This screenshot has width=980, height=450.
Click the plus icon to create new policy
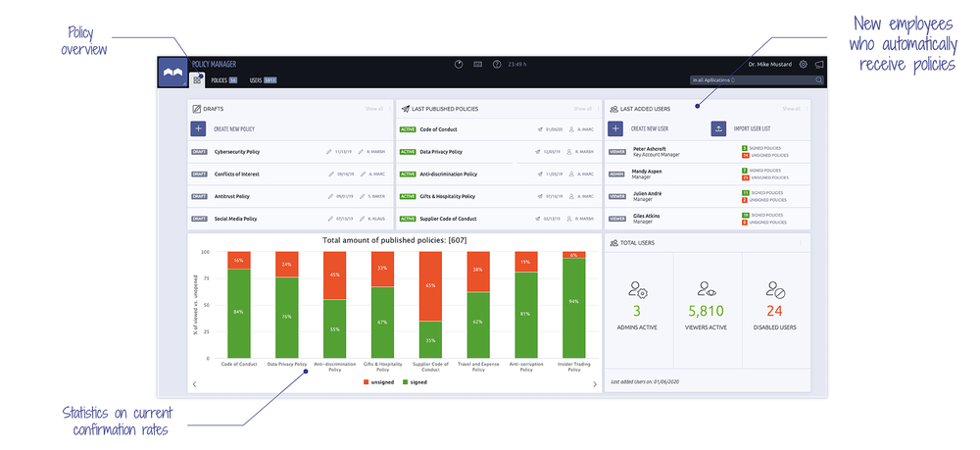[x=198, y=128]
